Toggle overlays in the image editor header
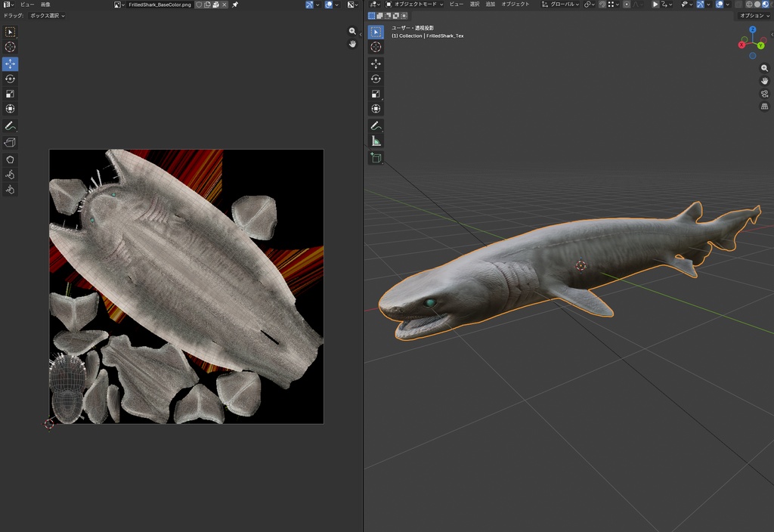This screenshot has height=532, width=774. 329,5
